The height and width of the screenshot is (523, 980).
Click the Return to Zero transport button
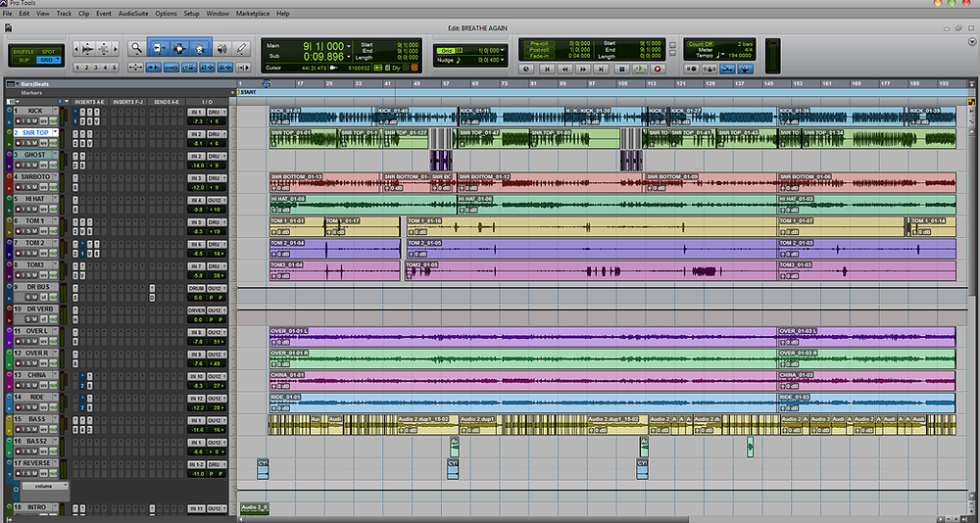(548, 69)
